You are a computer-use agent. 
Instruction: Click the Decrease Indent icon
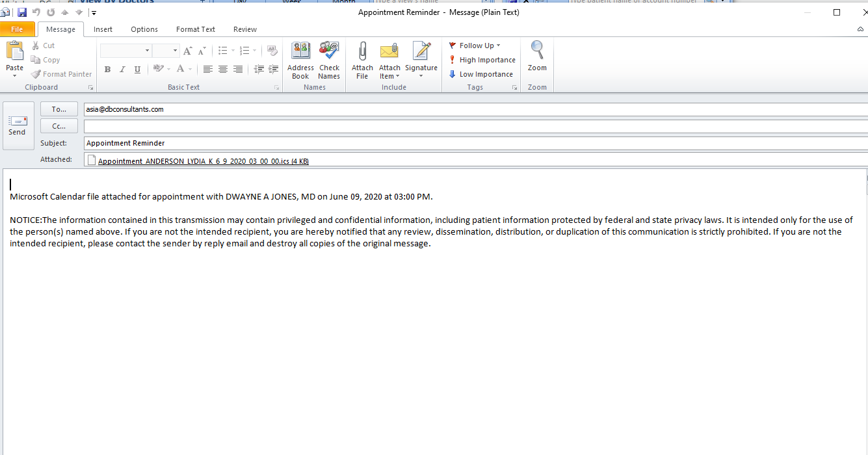[259, 70]
